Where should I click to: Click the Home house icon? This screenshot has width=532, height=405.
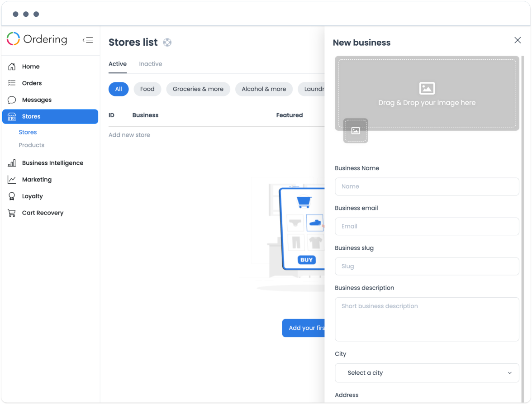coord(12,67)
